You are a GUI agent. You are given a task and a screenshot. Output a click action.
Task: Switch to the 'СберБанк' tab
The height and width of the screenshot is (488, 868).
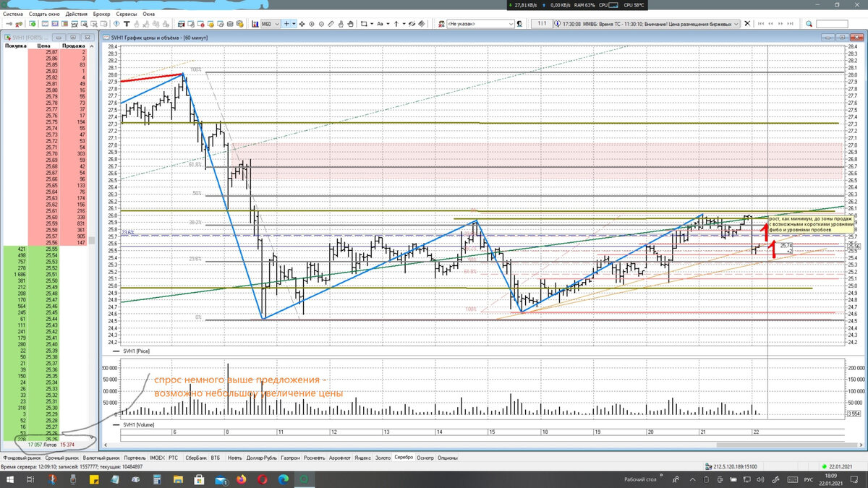coord(196,458)
